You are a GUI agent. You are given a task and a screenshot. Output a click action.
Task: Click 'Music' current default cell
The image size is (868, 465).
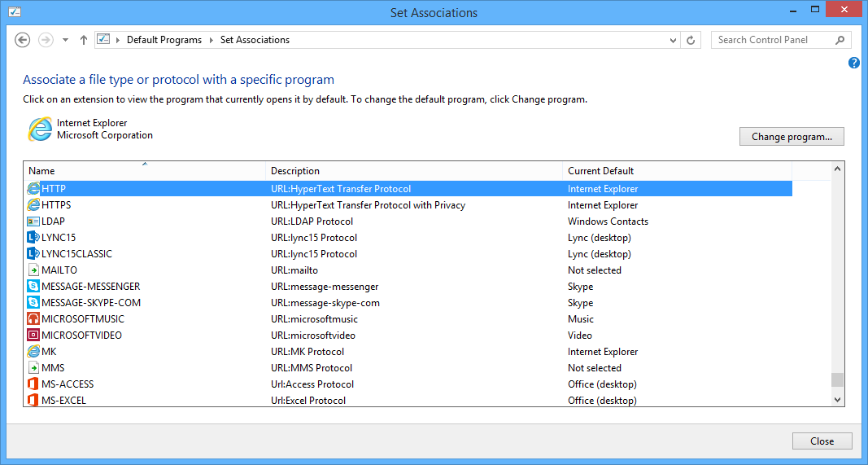(x=581, y=318)
